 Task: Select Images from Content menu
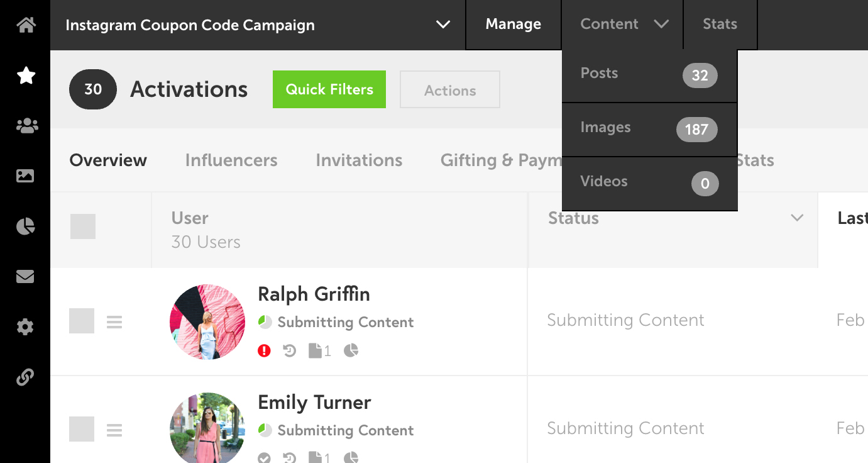tap(649, 130)
